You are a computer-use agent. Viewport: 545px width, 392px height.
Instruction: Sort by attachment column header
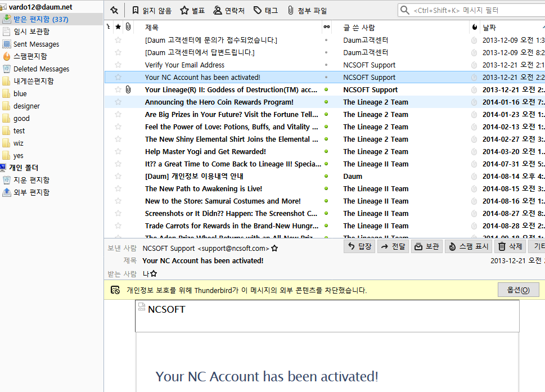tap(128, 27)
